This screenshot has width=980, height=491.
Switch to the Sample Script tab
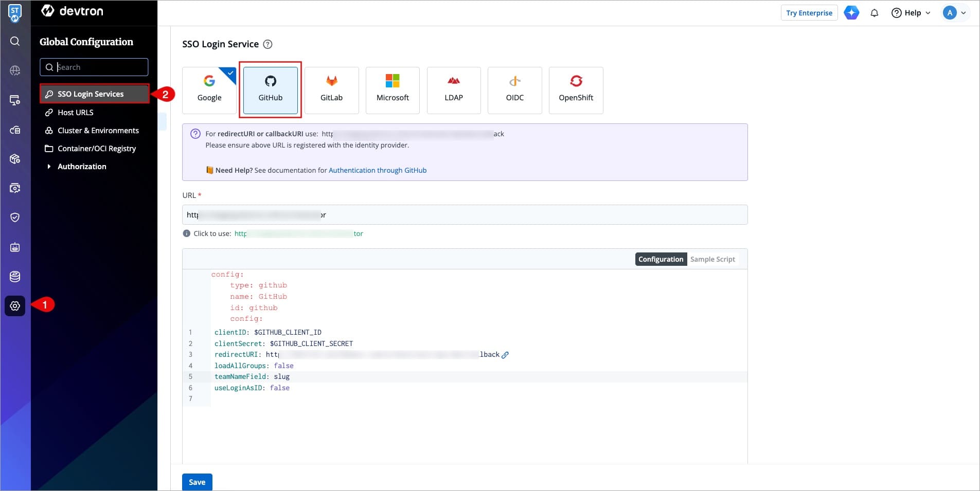click(x=712, y=259)
